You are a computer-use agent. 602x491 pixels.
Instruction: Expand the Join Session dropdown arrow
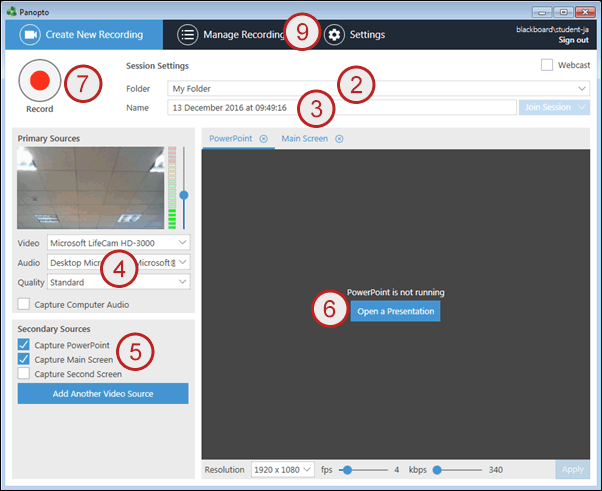pos(582,107)
